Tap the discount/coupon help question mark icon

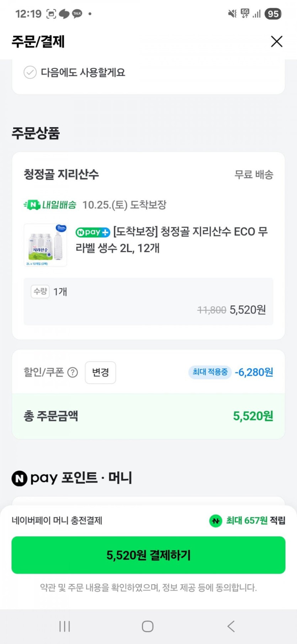point(73,372)
